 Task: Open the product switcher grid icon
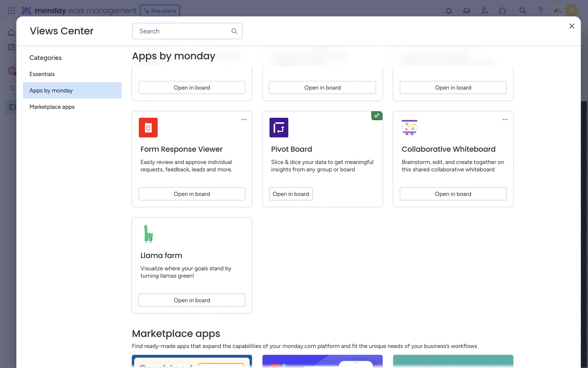click(11, 11)
